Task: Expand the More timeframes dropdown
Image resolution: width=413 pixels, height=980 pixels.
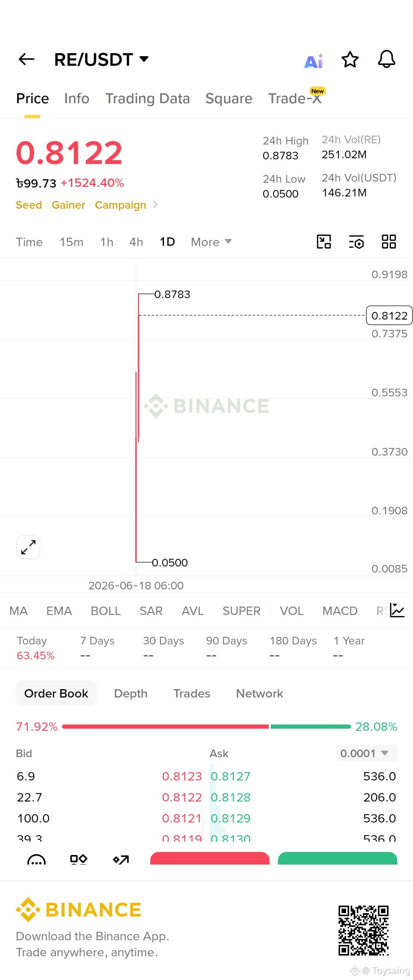Action: 211,242
